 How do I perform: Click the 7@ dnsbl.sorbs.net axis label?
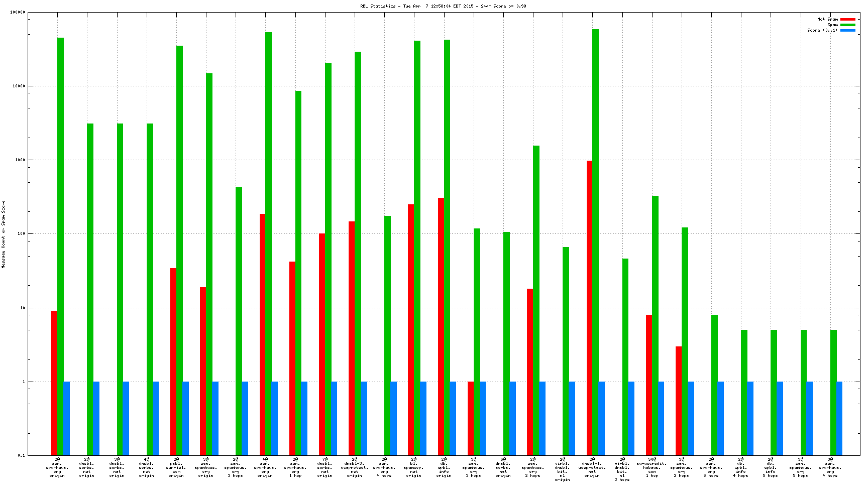click(x=325, y=467)
